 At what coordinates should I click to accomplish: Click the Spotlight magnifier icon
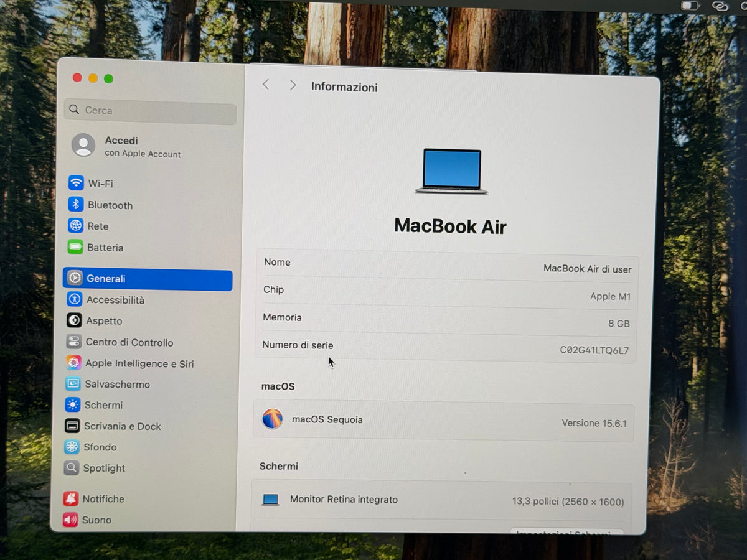point(72,468)
